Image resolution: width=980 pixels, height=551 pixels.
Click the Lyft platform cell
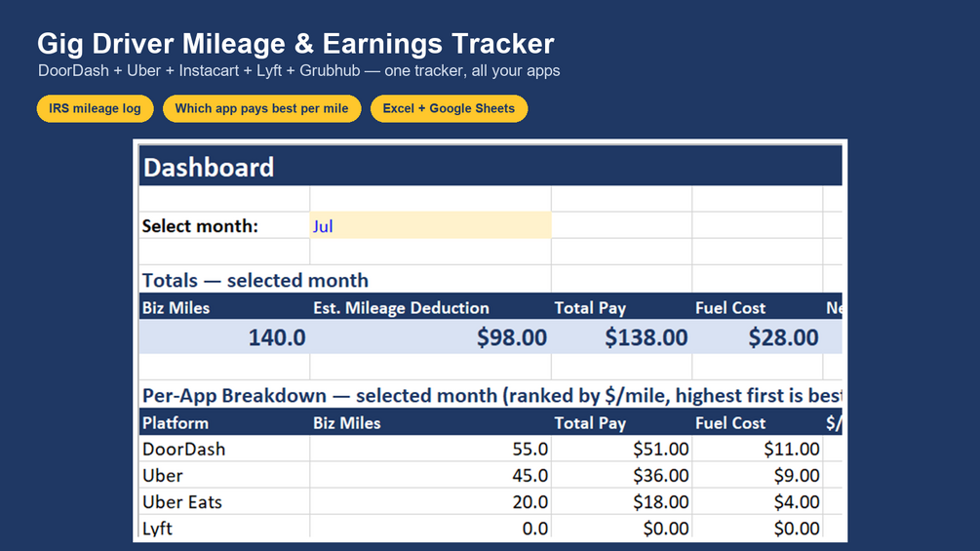tap(224, 528)
